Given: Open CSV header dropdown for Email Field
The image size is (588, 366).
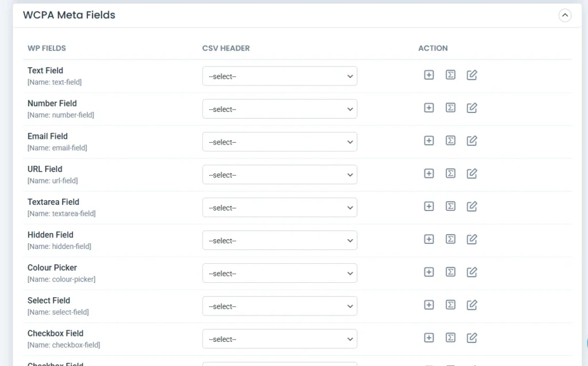Looking at the screenshot, I should click(280, 142).
